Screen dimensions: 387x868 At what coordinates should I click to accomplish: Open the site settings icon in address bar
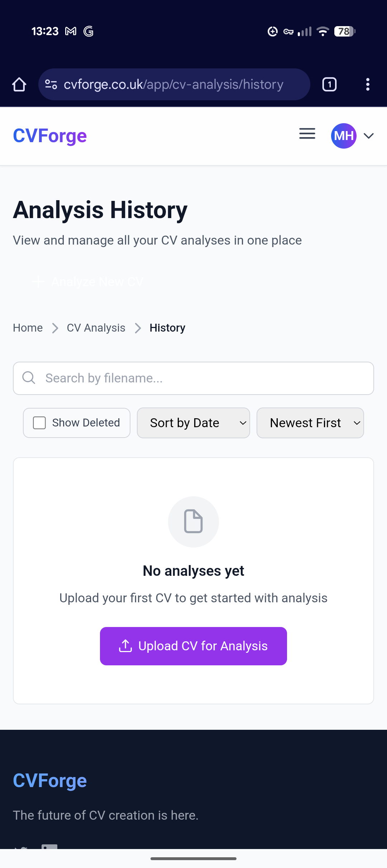pyautogui.click(x=51, y=85)
